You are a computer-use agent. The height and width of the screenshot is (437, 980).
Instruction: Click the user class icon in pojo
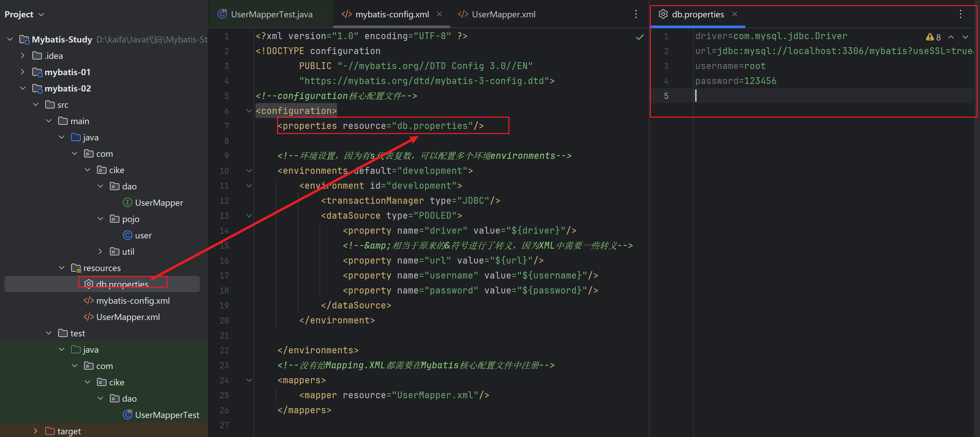128,235
